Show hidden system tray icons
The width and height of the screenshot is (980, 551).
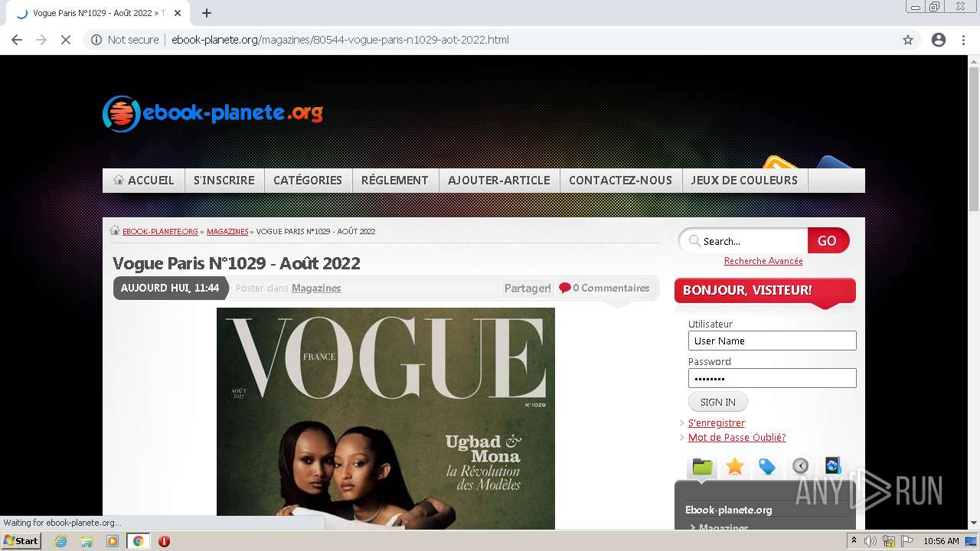[854, 541]
